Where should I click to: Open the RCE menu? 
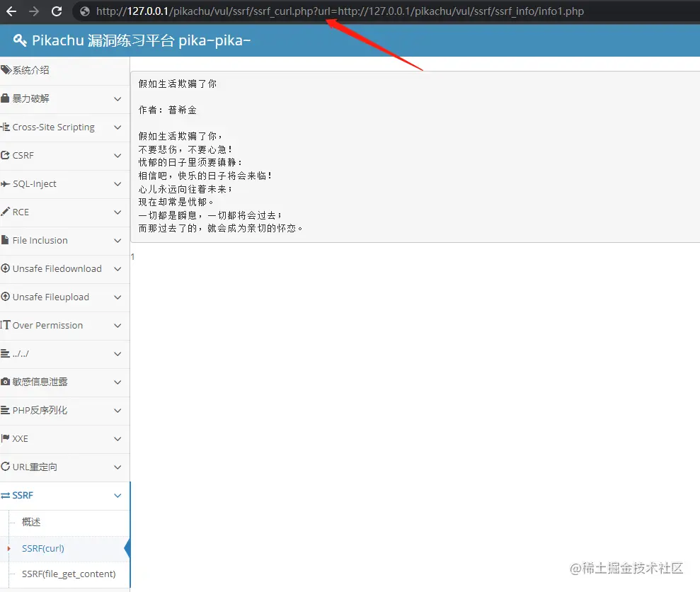pyautogui.click(x=21, y=212)
